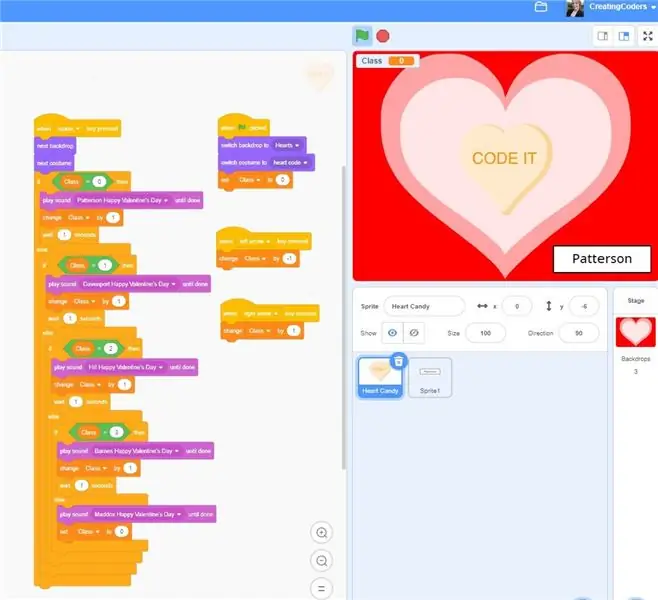Click the CODE IT candy heart on stage

pyautogui.click(x=505, y=168)
